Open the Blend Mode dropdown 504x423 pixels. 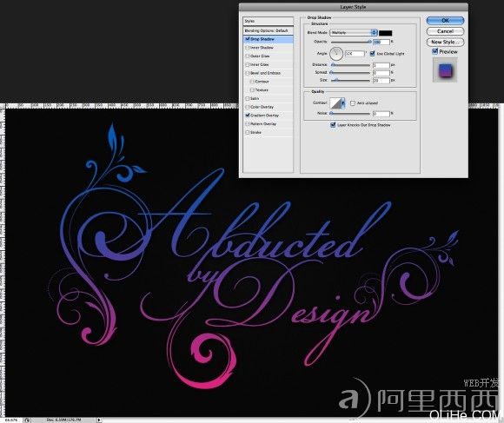click(354, 33)
